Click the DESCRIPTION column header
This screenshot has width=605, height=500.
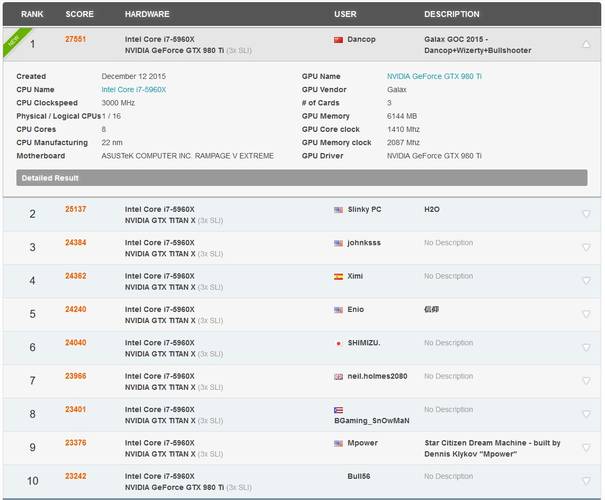coord(452,14)
